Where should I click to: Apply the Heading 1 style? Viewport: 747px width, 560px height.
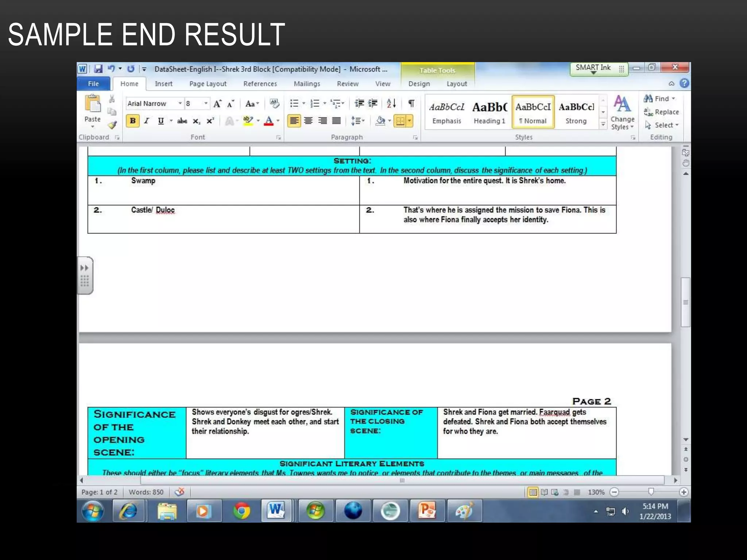[489, 112]
